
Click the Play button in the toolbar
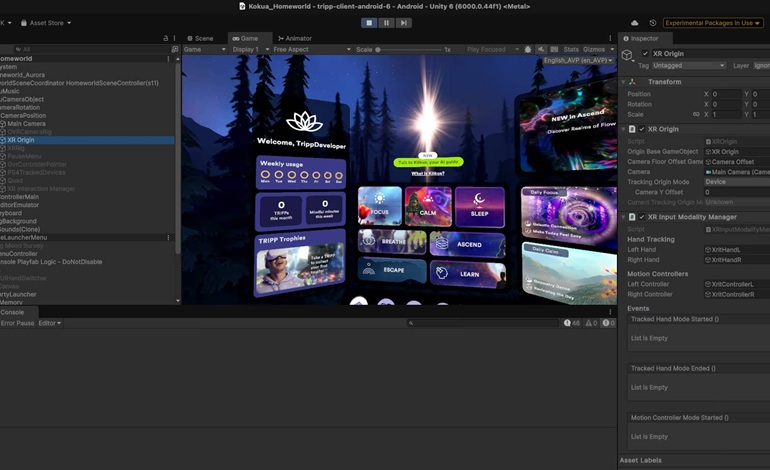click(369, 22)
